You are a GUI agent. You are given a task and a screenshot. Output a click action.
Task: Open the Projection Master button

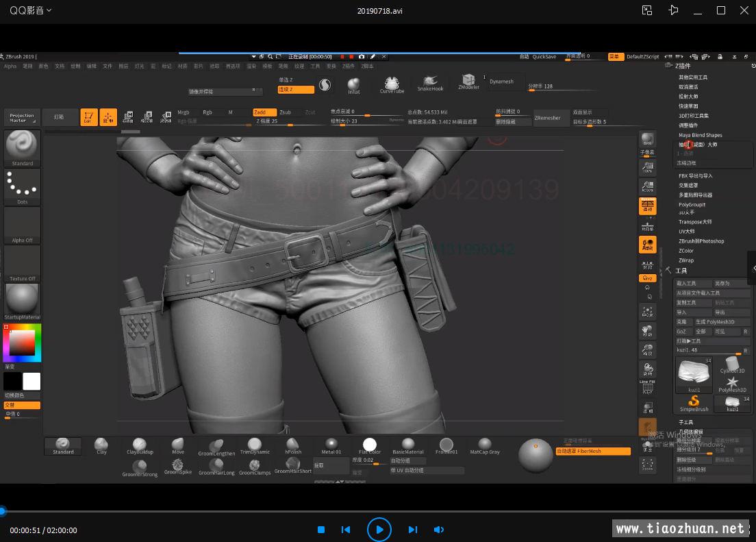[x=22, y=117]
